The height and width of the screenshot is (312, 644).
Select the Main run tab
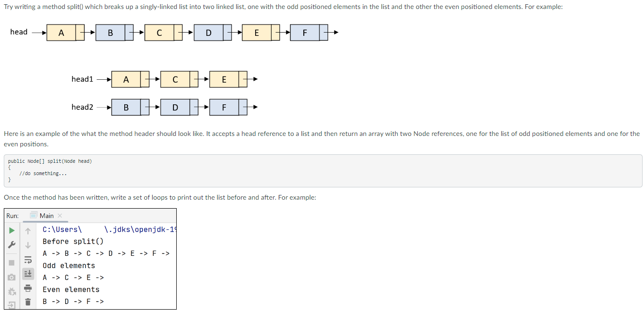(46, 216)
